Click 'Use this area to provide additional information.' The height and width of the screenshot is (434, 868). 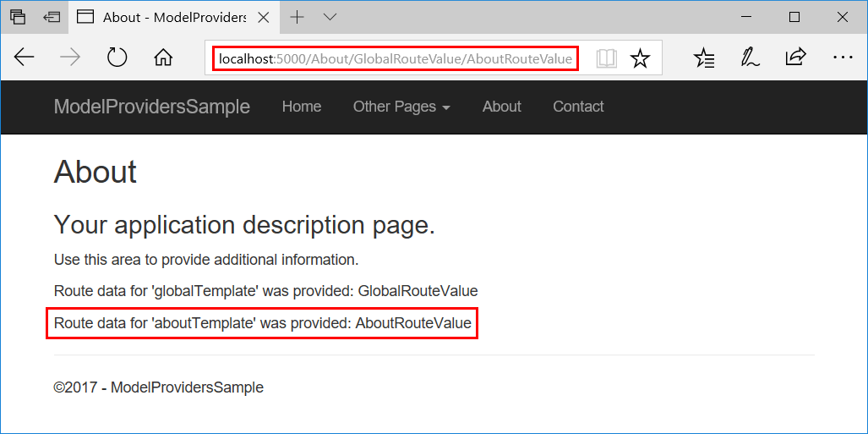(206, 260)
